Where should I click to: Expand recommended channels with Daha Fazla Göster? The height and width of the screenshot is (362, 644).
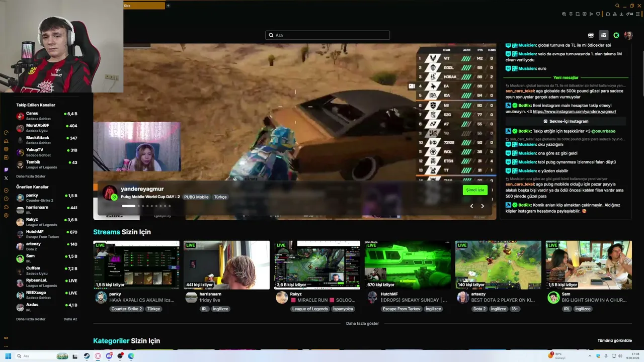(x=31, y=319)
